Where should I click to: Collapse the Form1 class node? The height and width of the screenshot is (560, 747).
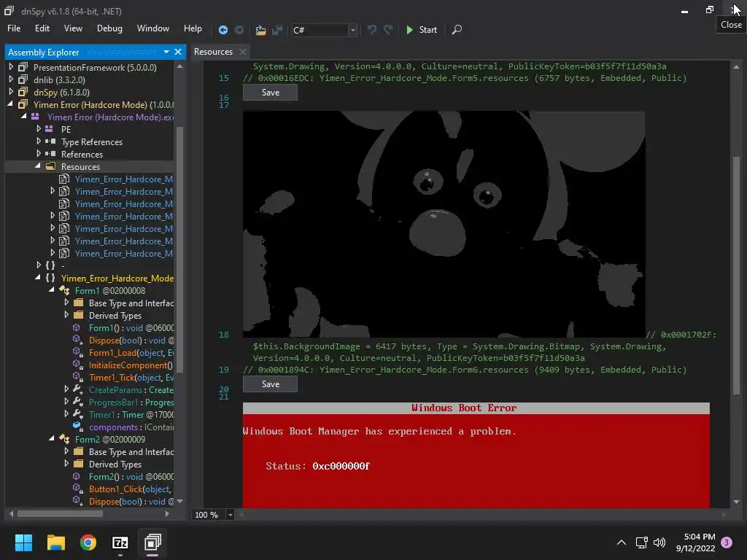tap(52, 290)
